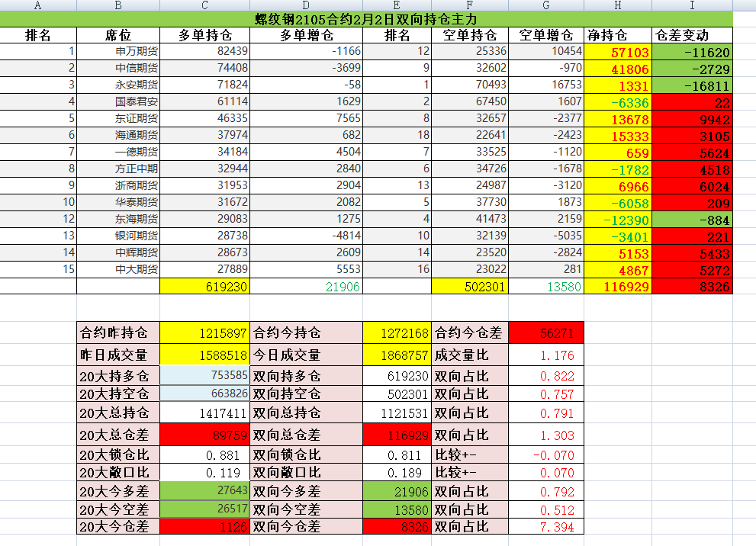Select red total cell 8326 in column I

[x=693, y=287]
